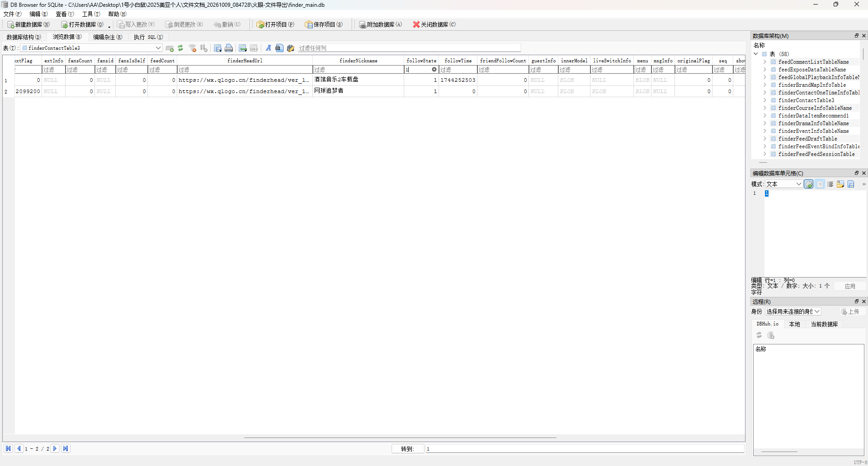Click the refresh table data icon
Viewport: 868px width, 466px height.
[180, 48]
